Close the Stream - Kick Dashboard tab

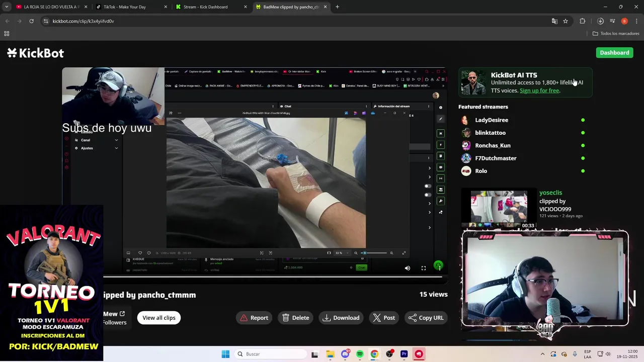coord(246,7)
